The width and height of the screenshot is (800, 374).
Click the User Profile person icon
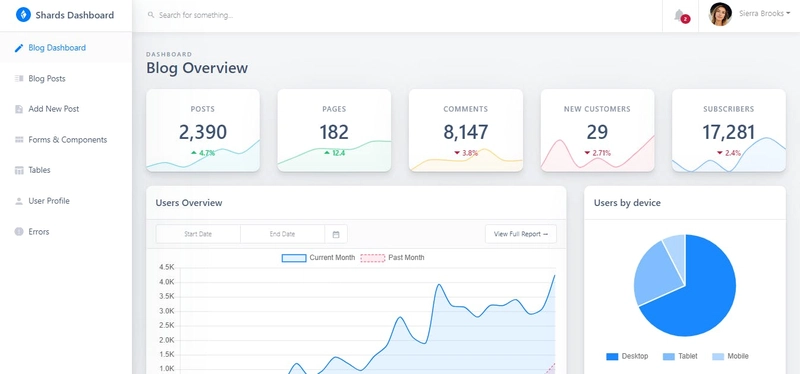click(x=19, y=201)
